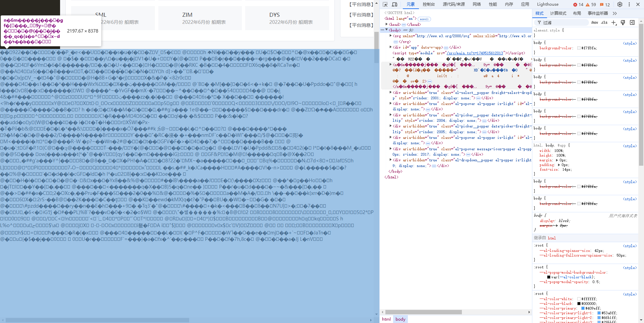
Task: Open the 14 errors indicator
Action: (578, 4)
